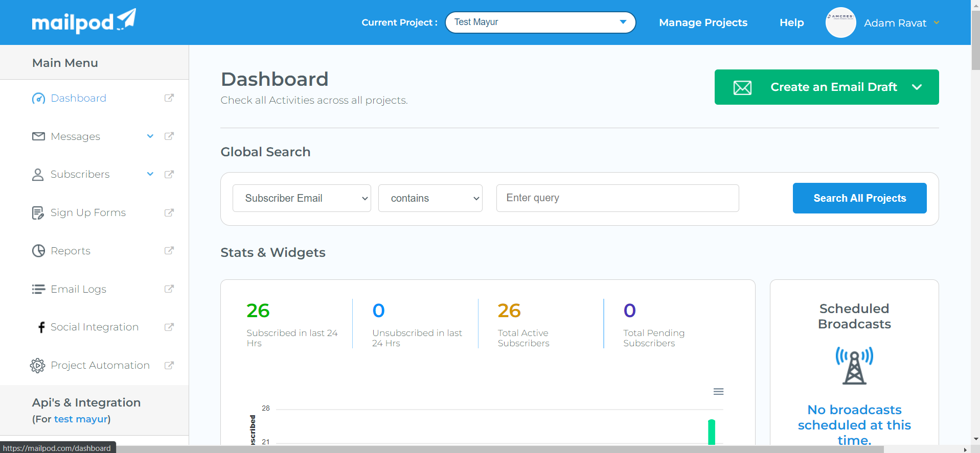The width and height of the screenshot is (980, 453).
Task: Open Sign Up Forms external link icon
Action: tap(169, 212)
